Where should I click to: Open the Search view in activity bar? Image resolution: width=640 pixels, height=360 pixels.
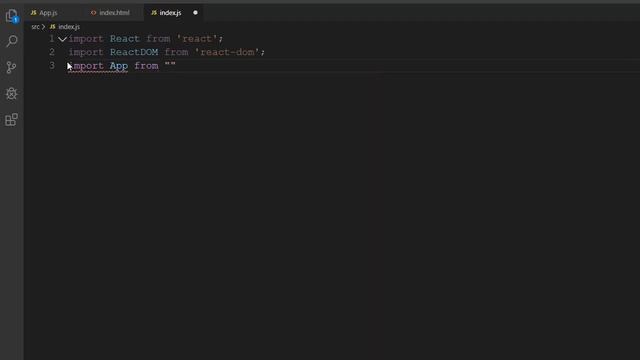pyautogui.click(x=12, y=41)
